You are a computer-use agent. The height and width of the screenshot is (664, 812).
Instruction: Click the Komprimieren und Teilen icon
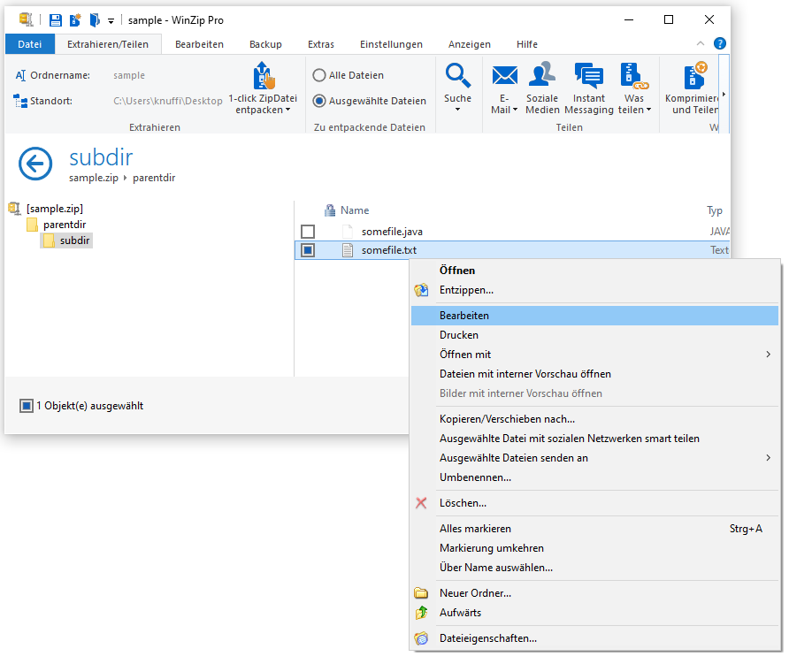(x=694, y=75)
